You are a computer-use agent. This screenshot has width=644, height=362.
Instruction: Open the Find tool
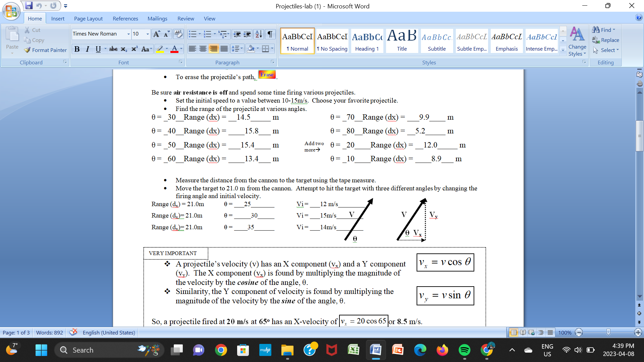(x=604, y=30)
